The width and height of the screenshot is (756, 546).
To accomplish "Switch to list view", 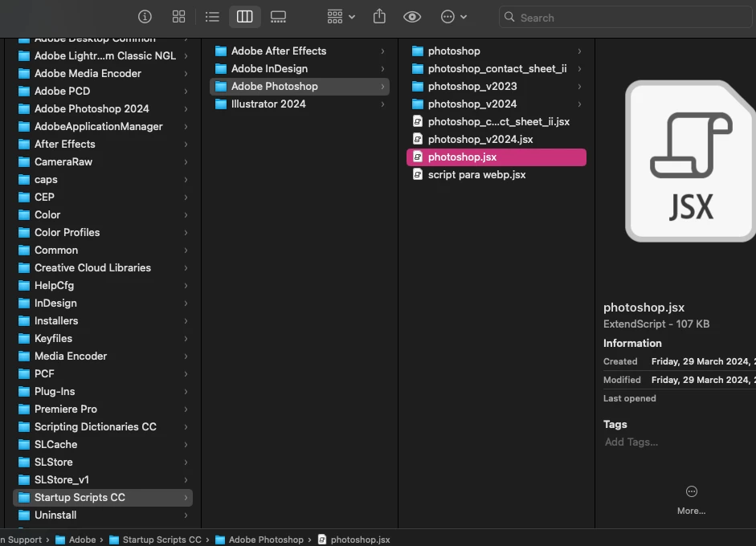I will (212, 17).
